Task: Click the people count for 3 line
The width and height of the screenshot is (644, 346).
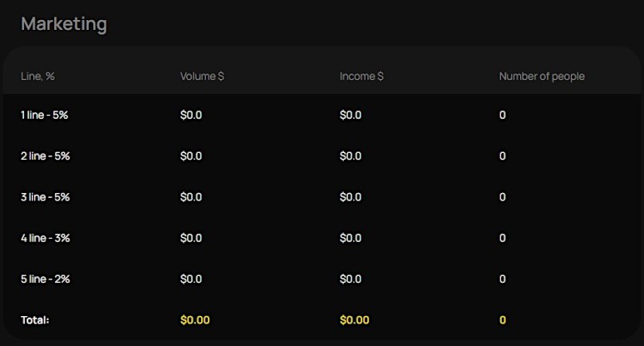Action: point(503,197)
